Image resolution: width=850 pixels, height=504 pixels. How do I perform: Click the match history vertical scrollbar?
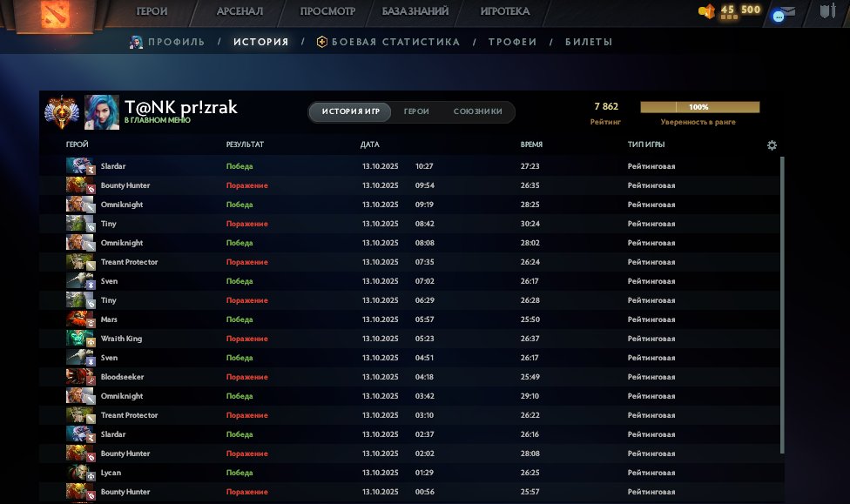(783, 305)
